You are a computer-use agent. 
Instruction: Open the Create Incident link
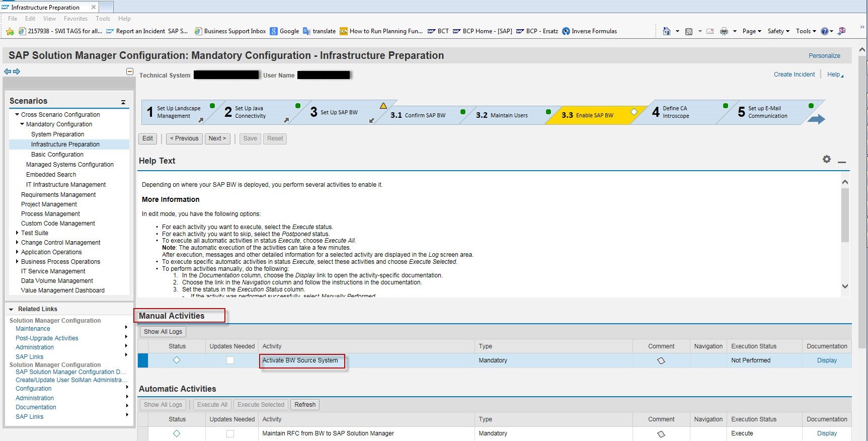(x=794, y=75)
